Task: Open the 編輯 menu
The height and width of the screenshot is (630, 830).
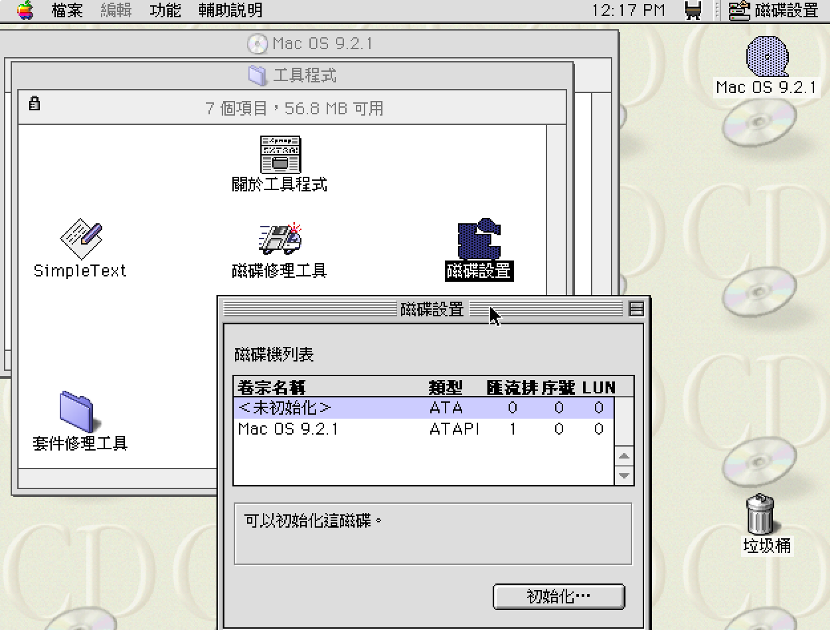Action: pyautogui.click(x=116, y=10)
